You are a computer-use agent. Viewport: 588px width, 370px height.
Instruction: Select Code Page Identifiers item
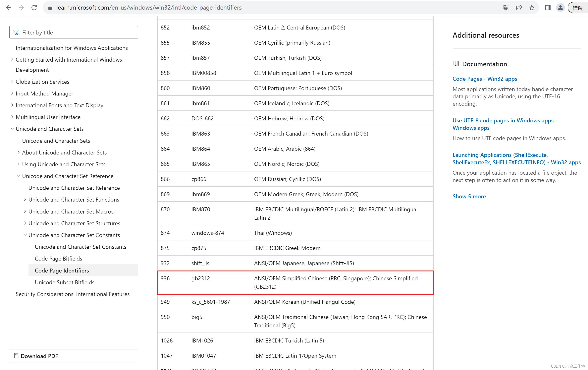[x=83, y=270]
